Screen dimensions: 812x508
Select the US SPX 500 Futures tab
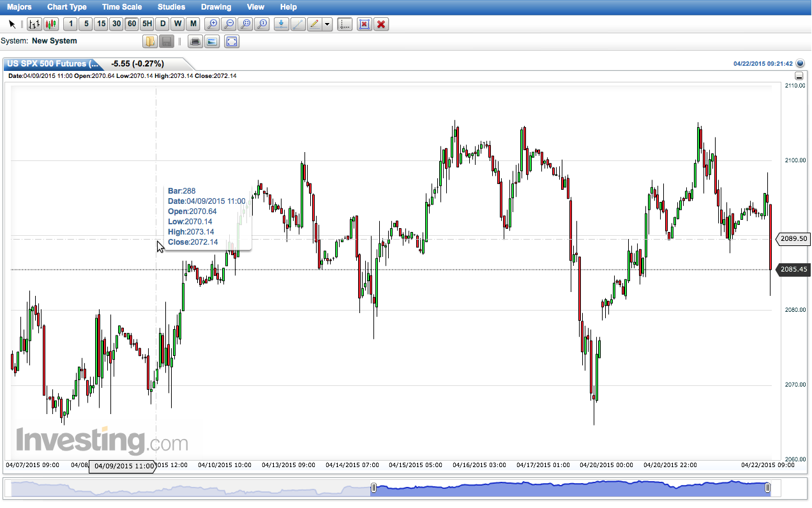tap(53, 64)
